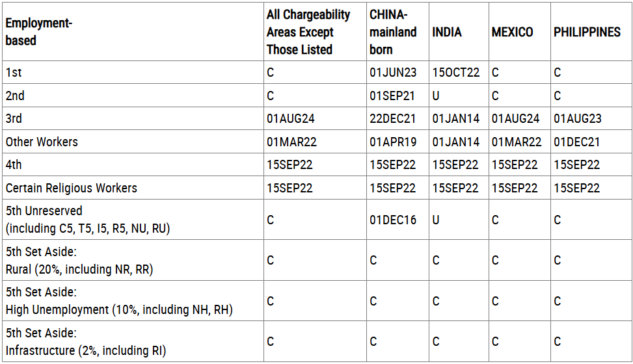The height and width of the screenshot is (364, 633).
Task: Click the 01SEP21 date in 2nd row
Action: click(392, 96)
